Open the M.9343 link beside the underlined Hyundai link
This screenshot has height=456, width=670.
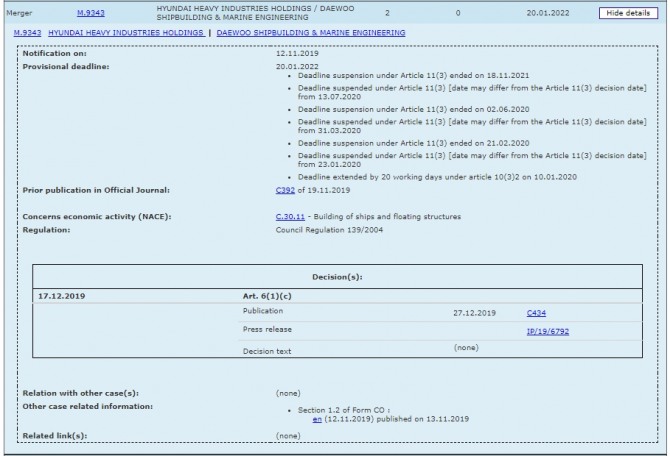click(26, 33)
